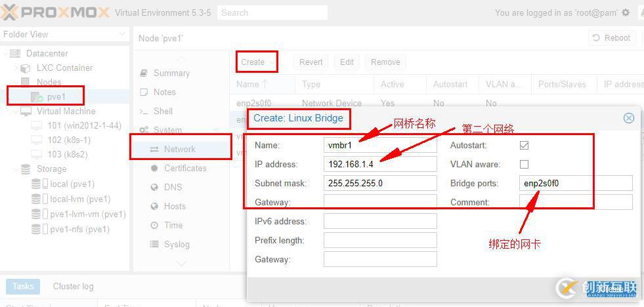The height and width of the screenshot is (307, 644).
Task: Click the Bridge ports input field
Action: point(576,183)
